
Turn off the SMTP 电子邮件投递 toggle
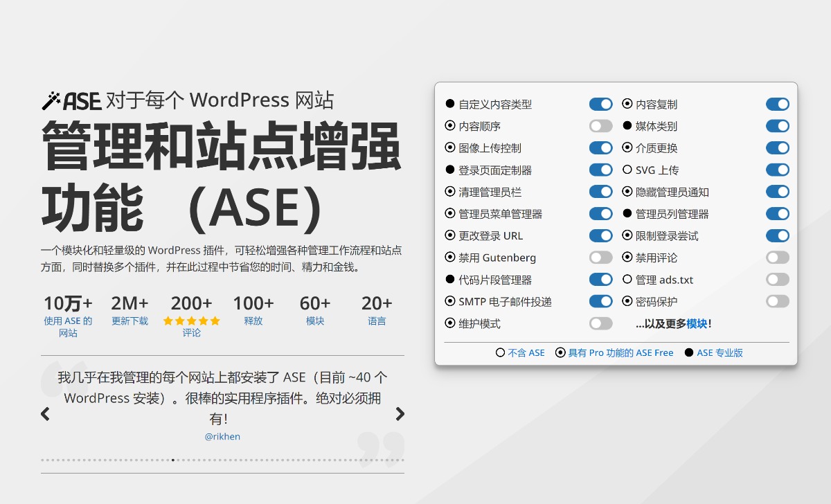[x=600, y=301]
